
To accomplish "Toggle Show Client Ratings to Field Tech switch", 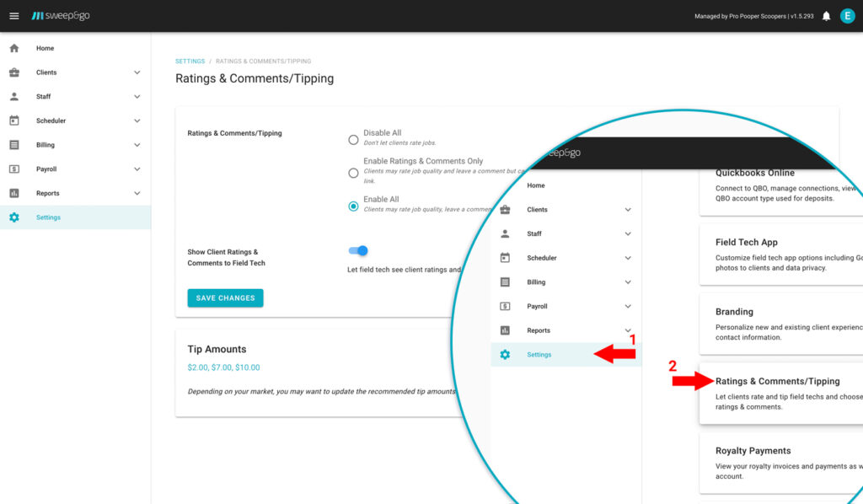I will coord(358,250).
